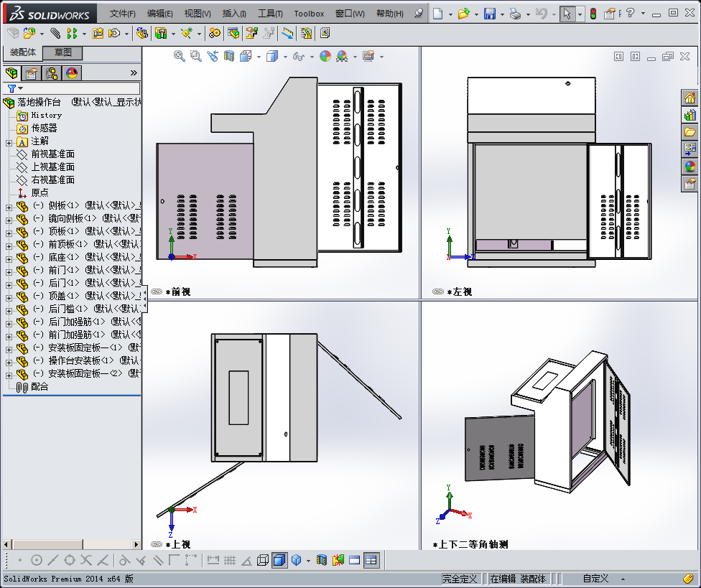Open the 帮助(H) menu
701x588 pixels.
click(389, 14)
